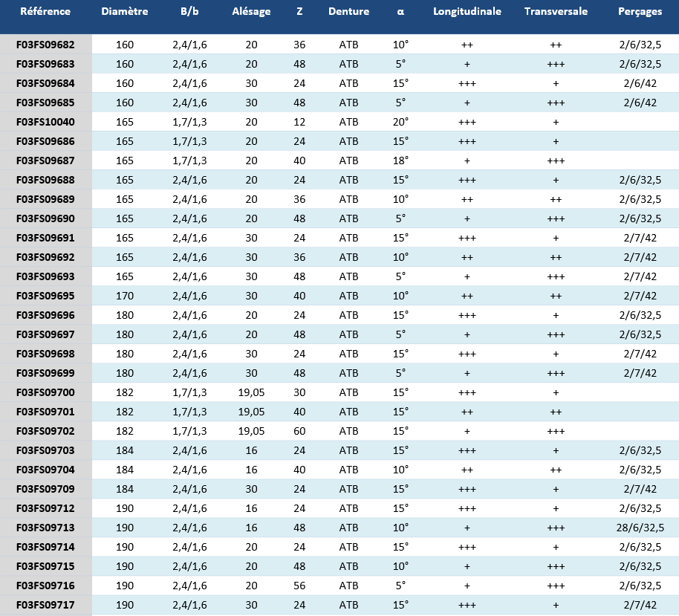Click 2/6/42 perçages in row F03FS09684
This screenshot has height=616, width=679.
tap(640, 84)
